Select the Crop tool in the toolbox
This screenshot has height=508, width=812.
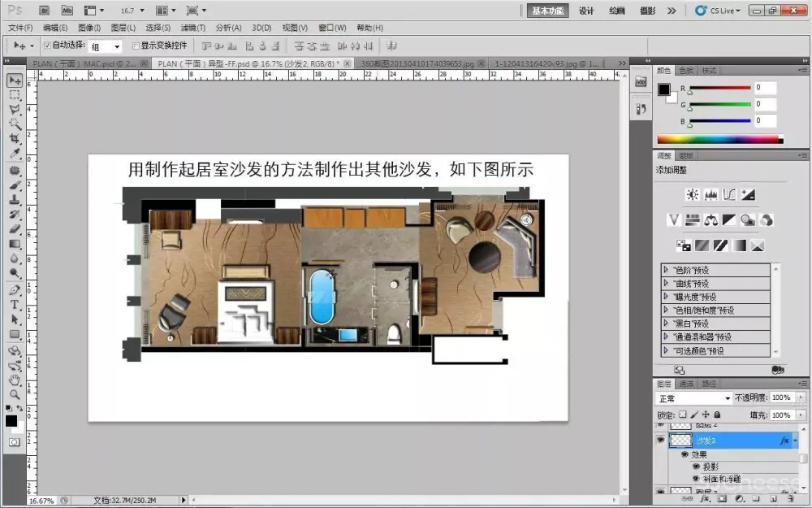click(x=15, y=139)
